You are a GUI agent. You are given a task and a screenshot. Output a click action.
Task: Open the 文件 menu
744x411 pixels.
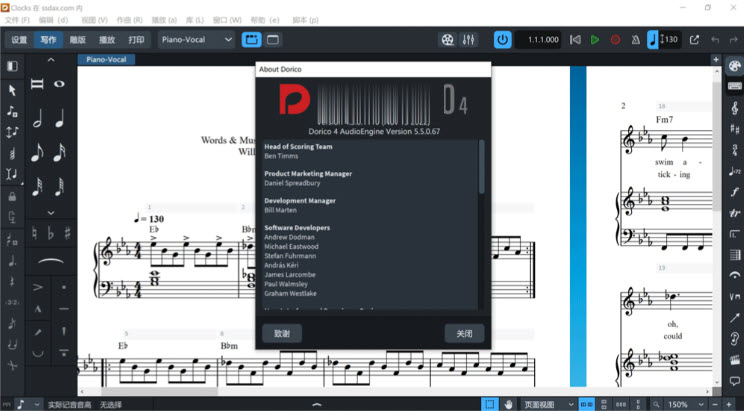click(15, 19)
